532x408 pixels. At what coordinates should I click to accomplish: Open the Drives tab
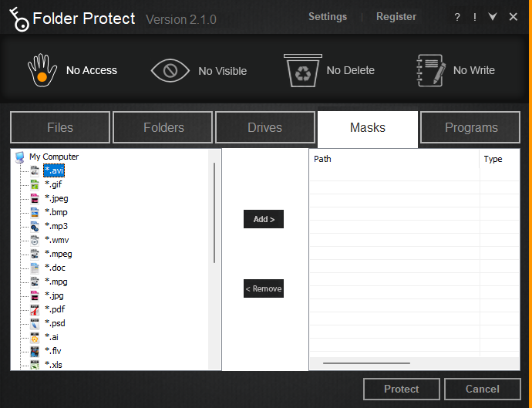pos(265,127)
